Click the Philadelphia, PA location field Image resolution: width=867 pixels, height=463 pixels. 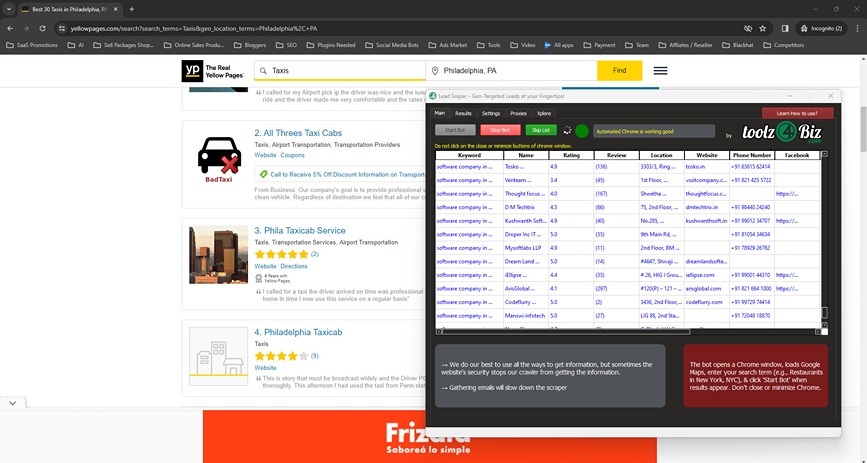click(511, 71)
